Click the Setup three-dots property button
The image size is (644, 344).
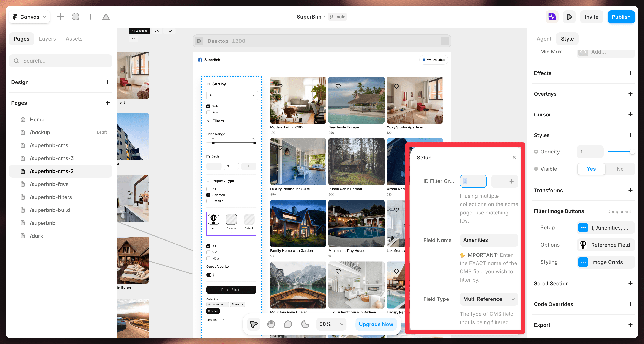[583, 228]
